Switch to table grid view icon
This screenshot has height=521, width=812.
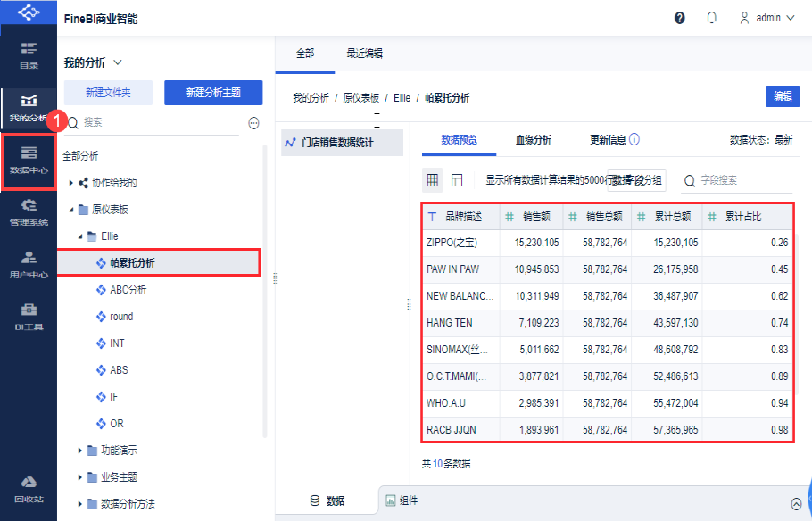(x=433, y=180)
